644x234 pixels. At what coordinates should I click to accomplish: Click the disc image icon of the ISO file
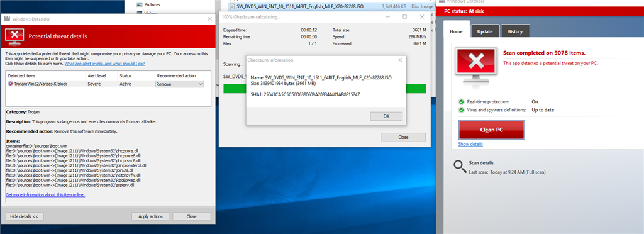[x=233, y=6]
